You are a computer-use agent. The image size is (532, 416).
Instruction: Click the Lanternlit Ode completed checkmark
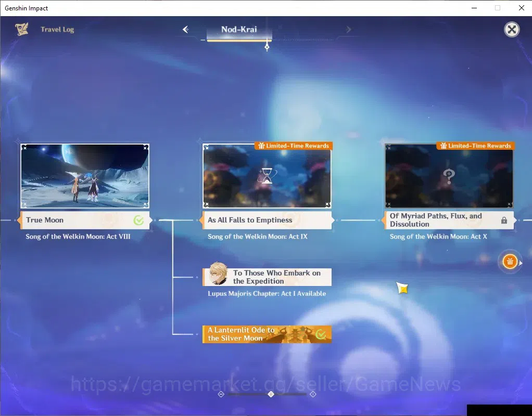[x=321, y=335]
